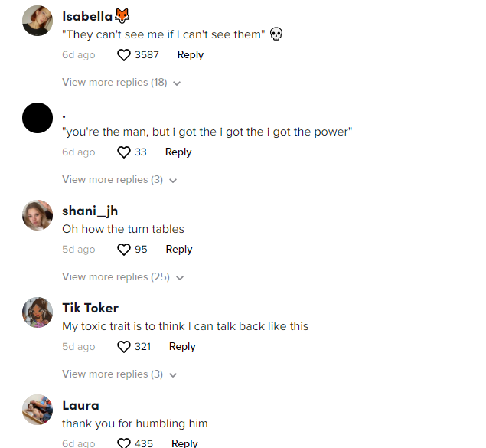Open the black circle avatar profile
Screen dimensions: 486x448
[x=38, y=118]
